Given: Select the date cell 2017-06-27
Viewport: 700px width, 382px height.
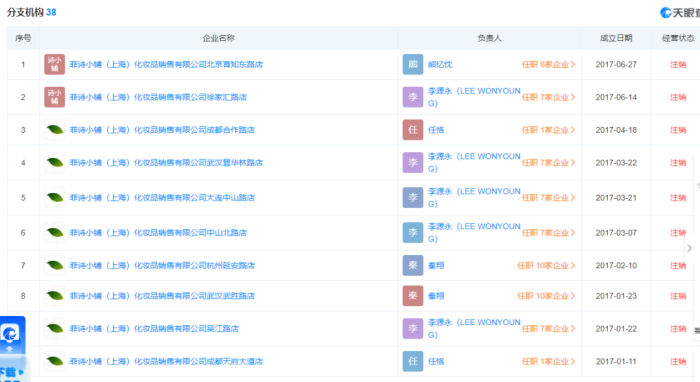Looking at the screenshot, I should tap(616, 65).
